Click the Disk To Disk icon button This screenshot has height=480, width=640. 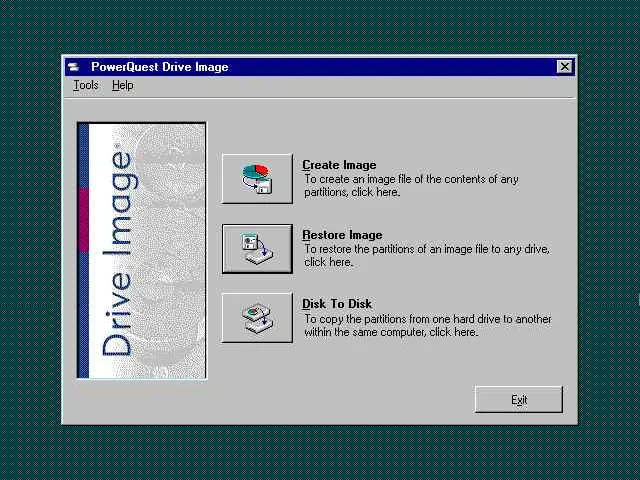point(257,318)
